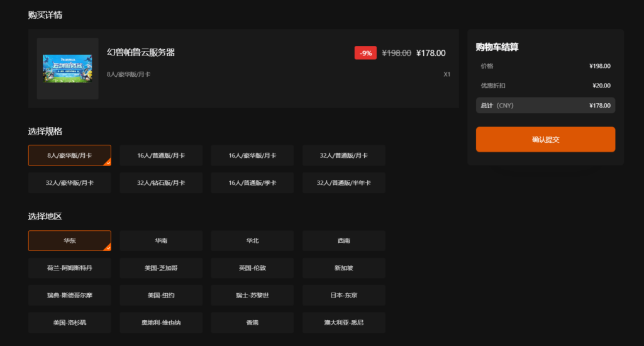Pick the 32人/普通版/月卡 plan
The width and height of the screenshot is (644, 346).
[x=343, y=155]
